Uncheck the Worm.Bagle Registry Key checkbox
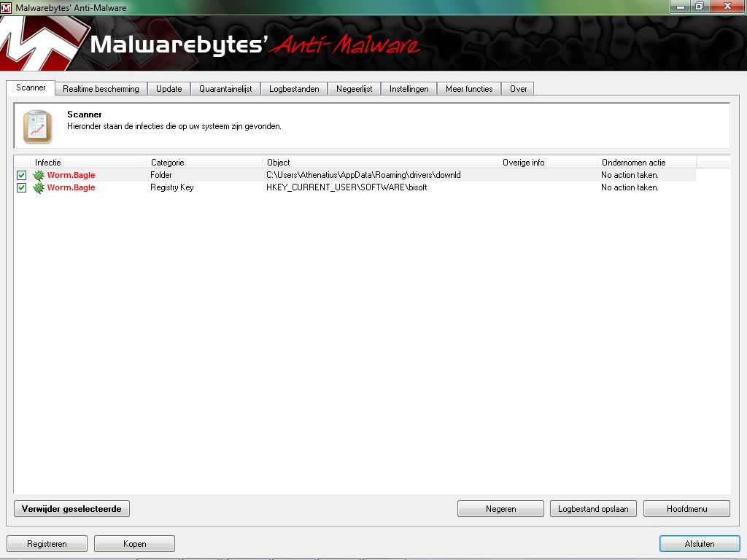Screen dimensions: 747x560 coord(21,187)
